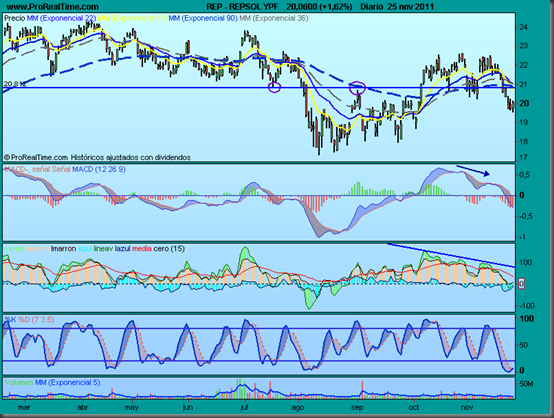Click the Históricos ajustados con dividendos notice

pyautogui.click(x=130, y=157)
